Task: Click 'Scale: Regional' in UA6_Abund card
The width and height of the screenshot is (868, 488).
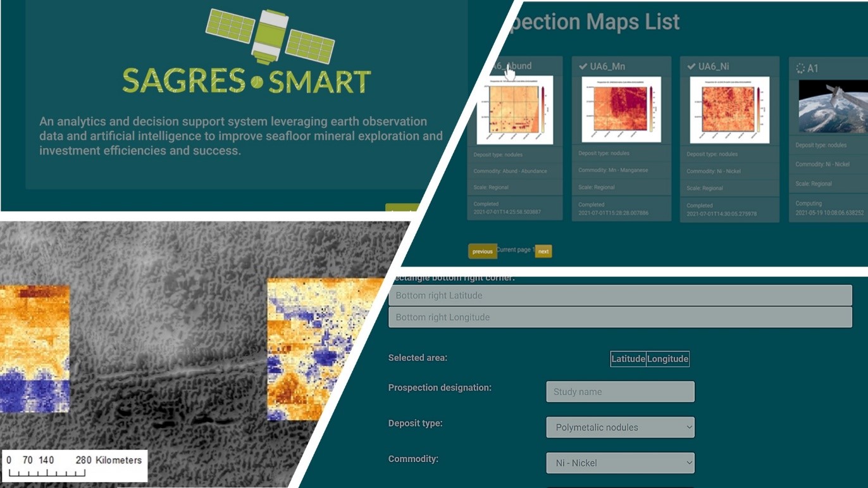Action: (491, 187)
